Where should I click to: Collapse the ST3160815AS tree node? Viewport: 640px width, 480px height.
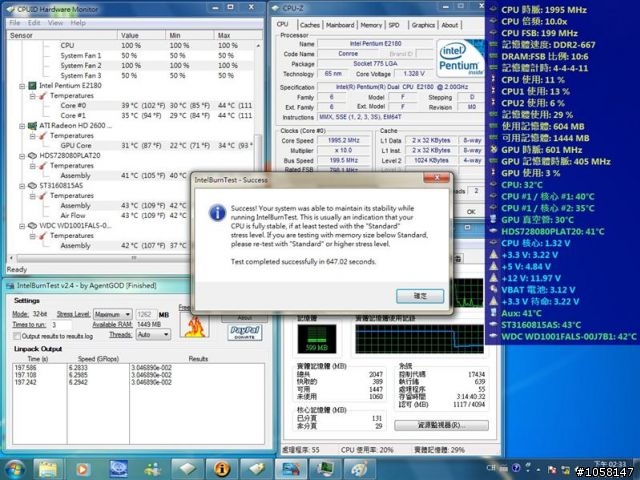tap(22, 186)
